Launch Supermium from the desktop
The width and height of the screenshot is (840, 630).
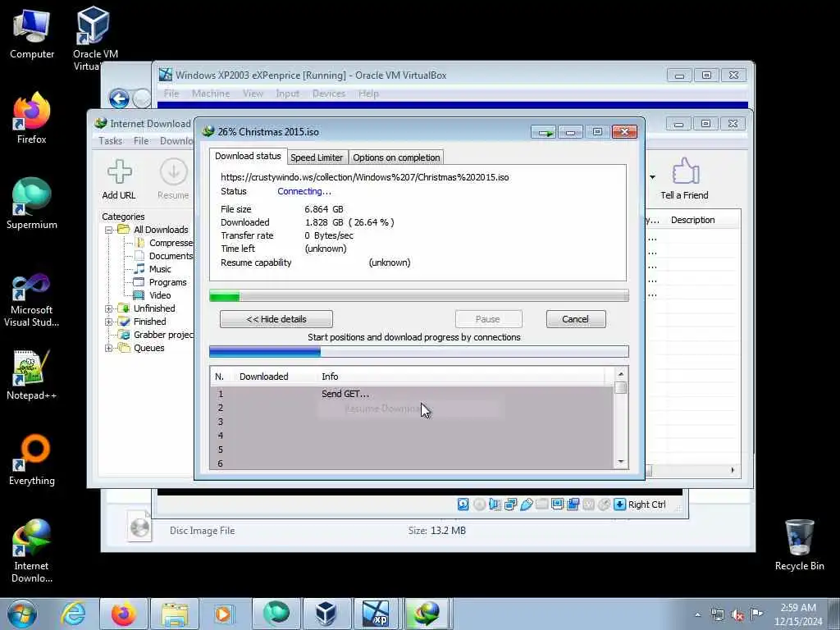point(32,203)
